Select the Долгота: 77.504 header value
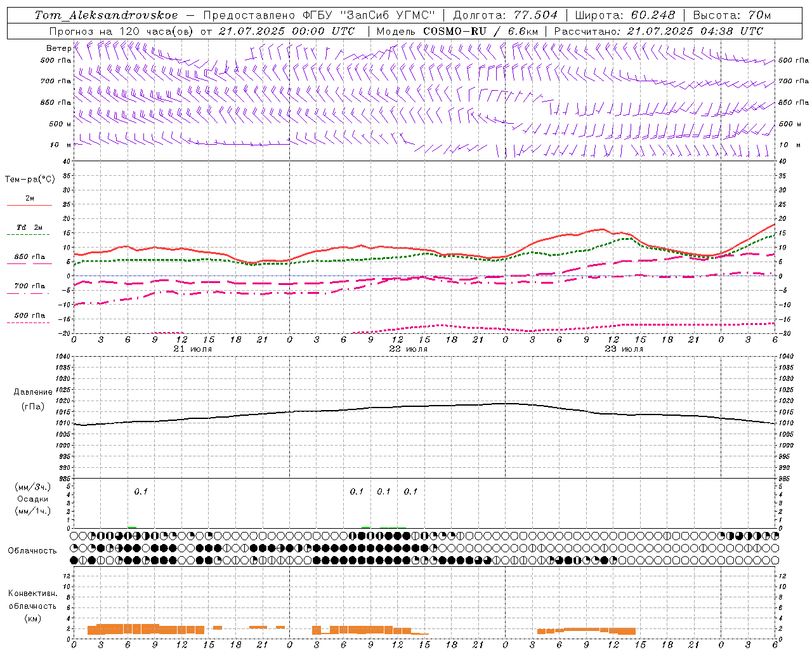812x650 pixels. point(506,15)
